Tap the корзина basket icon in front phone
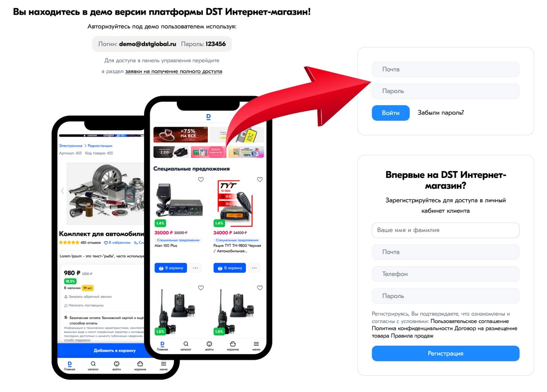Screen dimensions: 547x392 click(x=233, y=344)
